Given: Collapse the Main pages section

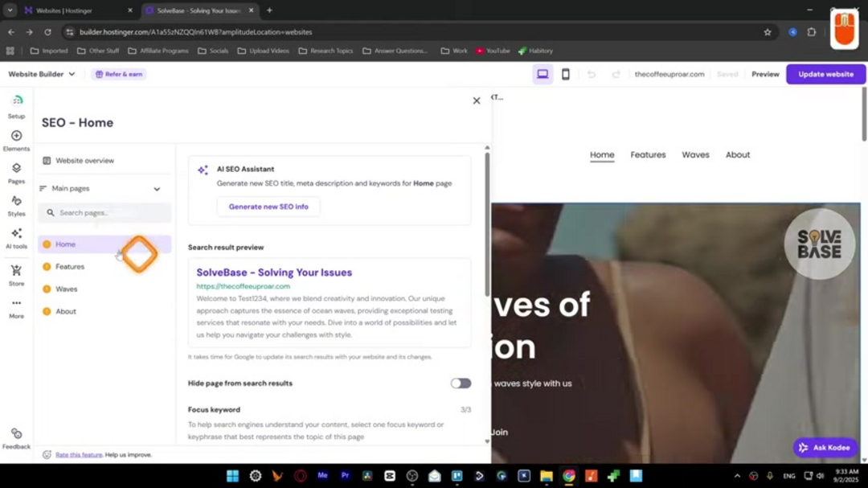Looking at the screenshot, I should [x=157, y=189].
